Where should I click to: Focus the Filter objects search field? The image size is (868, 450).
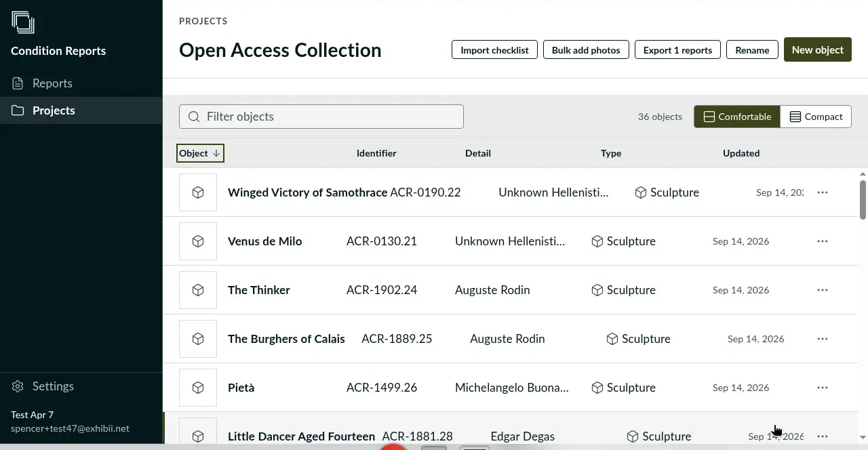coord(321,117)
